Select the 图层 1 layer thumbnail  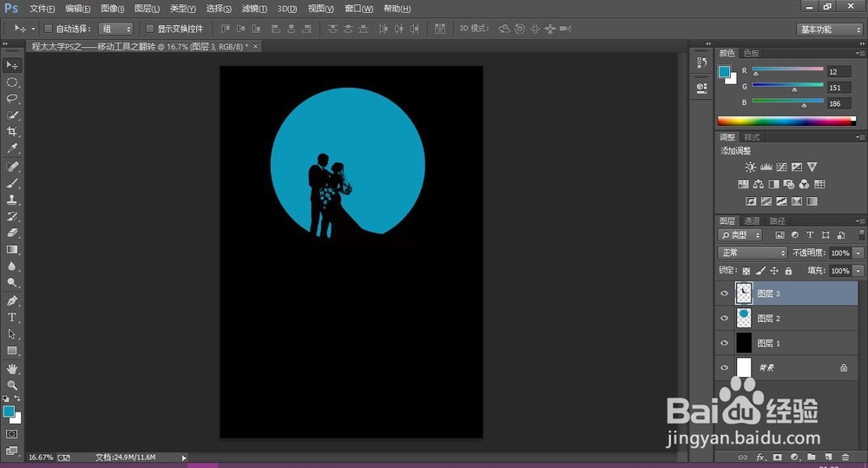tap(744, 343)
